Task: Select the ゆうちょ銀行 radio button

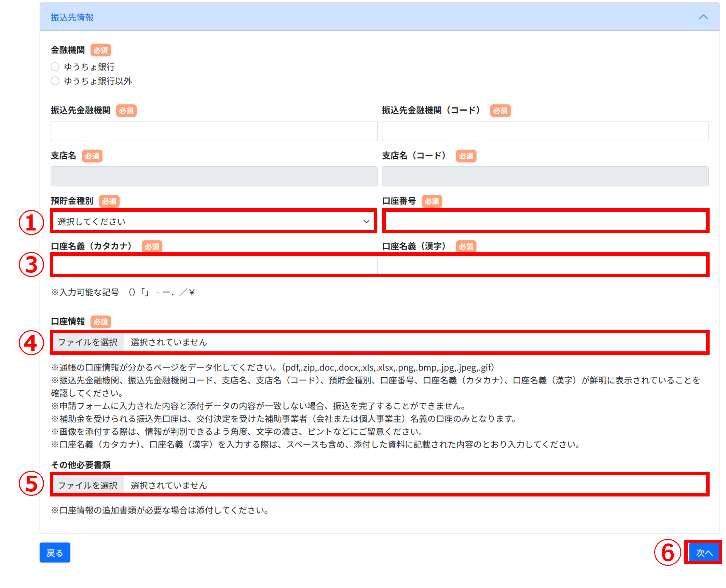Action: pos(55,67)
